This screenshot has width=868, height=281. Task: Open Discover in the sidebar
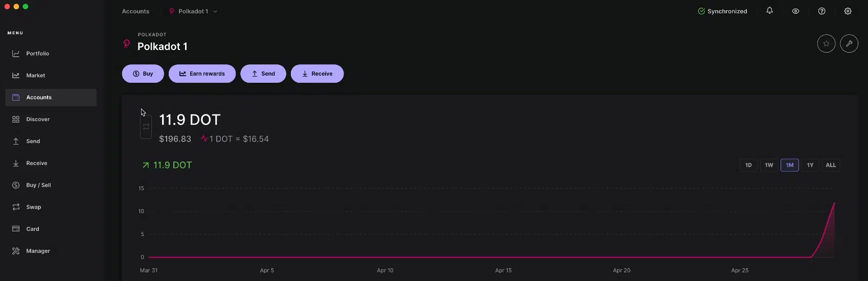click(51, 120)
